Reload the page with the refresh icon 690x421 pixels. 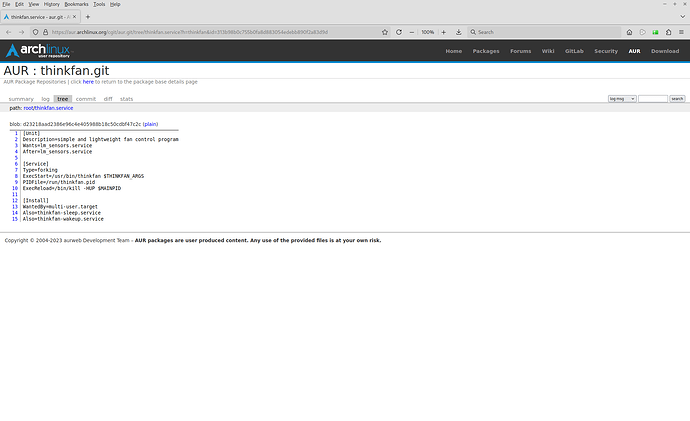399,32
